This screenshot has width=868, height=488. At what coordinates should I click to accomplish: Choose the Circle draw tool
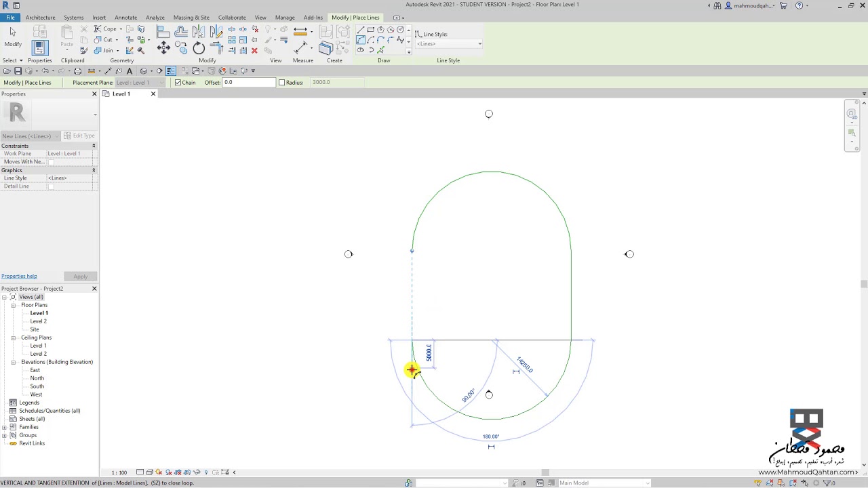[400, 30]
